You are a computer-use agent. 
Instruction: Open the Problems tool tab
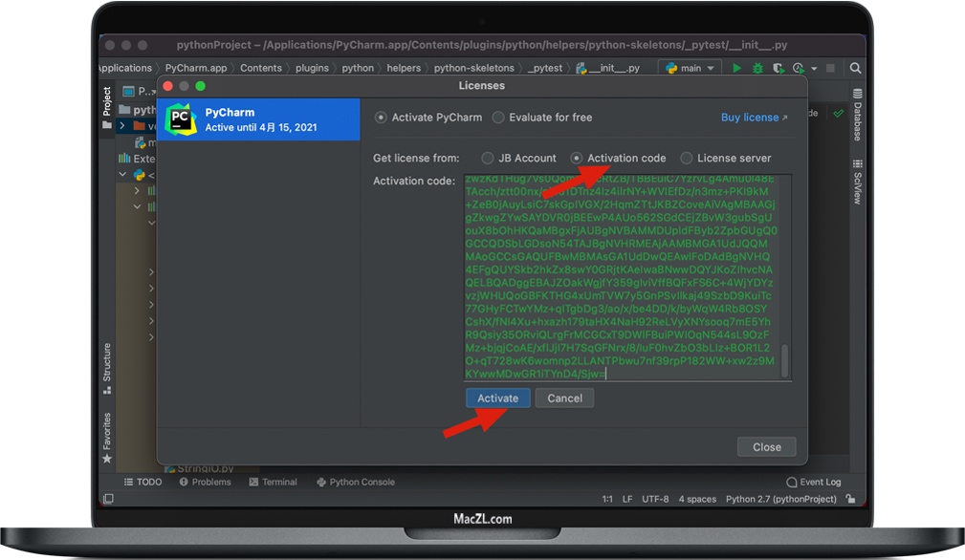[x=205, y=482]
